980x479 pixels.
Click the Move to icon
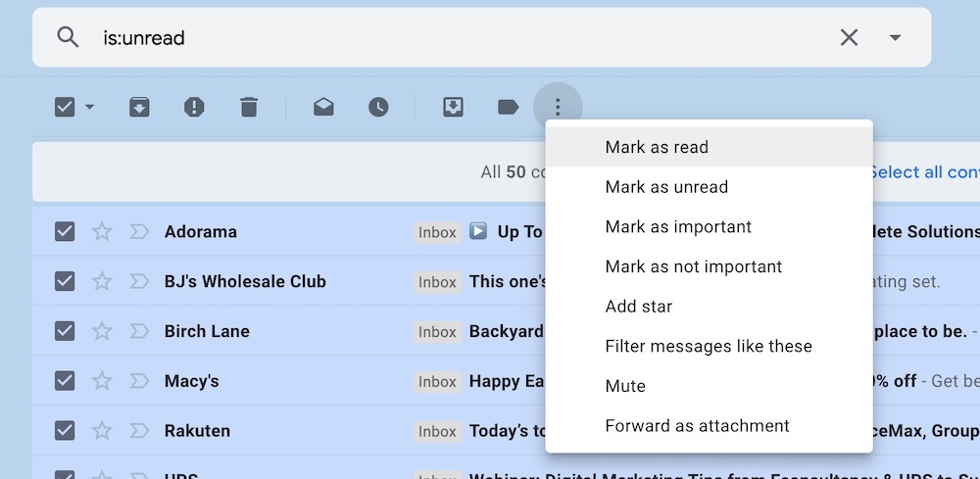(x=453, y=108)
